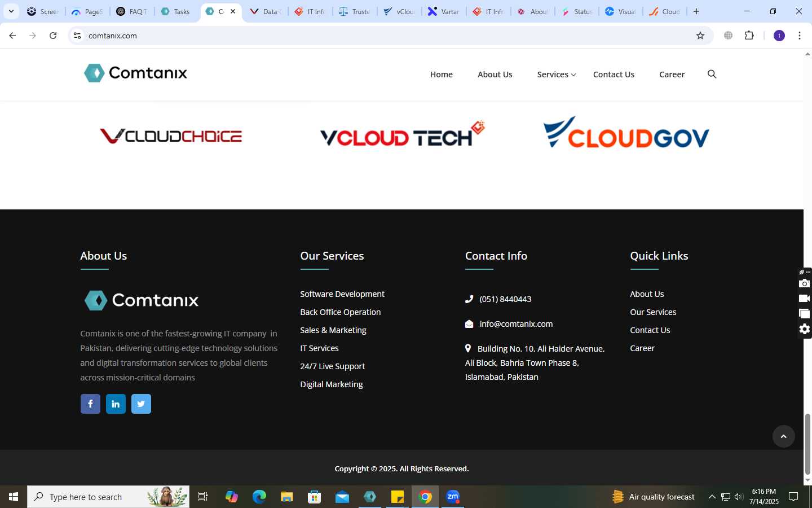Click the Windows taskbar search box
Viewport: 812px width, 508px height.
coord(108,497)
